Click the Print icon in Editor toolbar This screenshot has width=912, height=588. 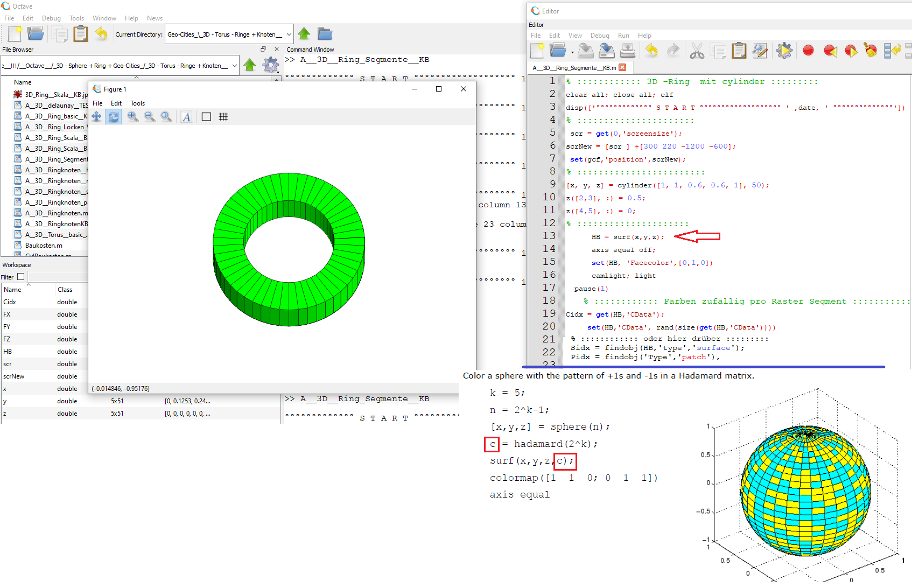point(627,51)
